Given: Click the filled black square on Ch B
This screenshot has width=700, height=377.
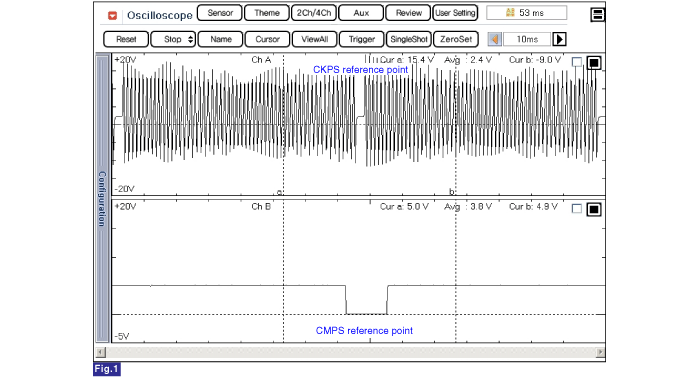Looking at the screenshot, I should pos(594,209).
